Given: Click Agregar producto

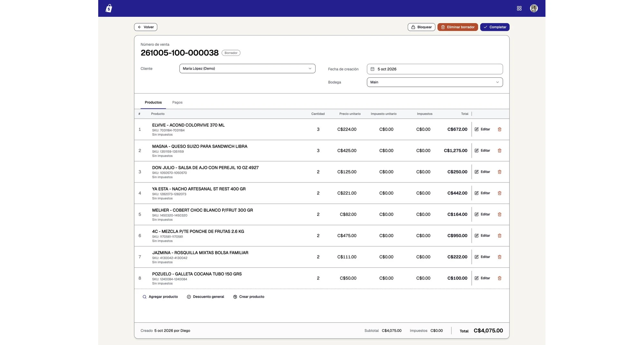Looking at the screenshot, I should 160,297.
